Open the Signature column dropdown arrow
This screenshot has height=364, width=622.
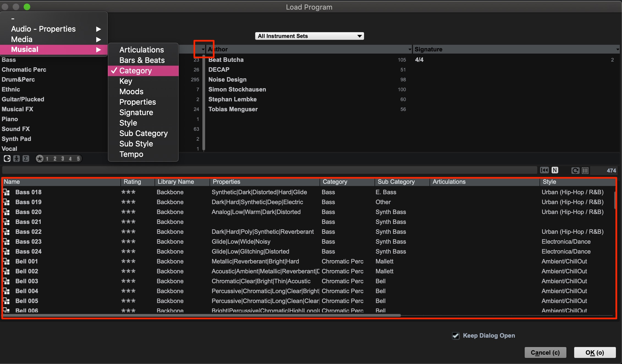pyautogui.click(x=618, y=49)
